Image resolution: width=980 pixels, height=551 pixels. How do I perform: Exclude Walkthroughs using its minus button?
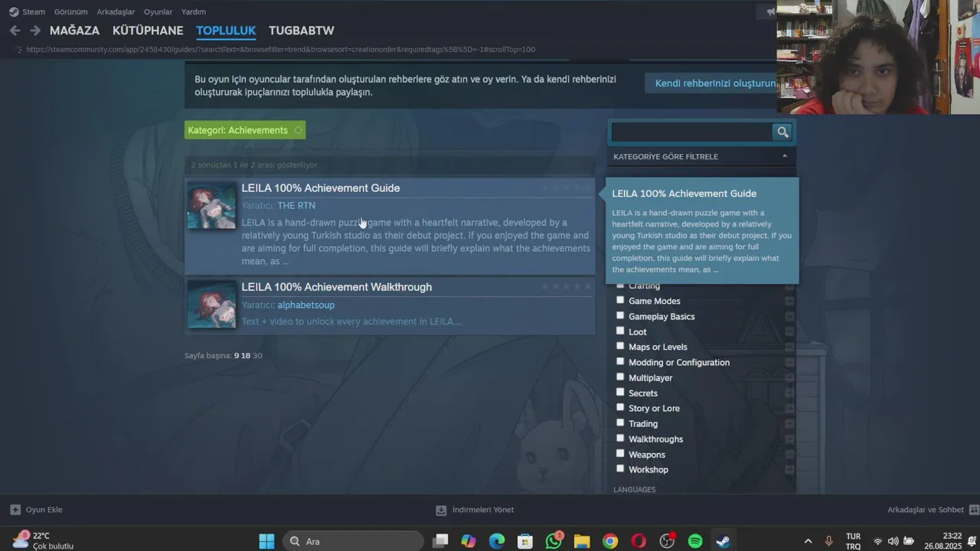pyautogui.click(x=789, y=439)
